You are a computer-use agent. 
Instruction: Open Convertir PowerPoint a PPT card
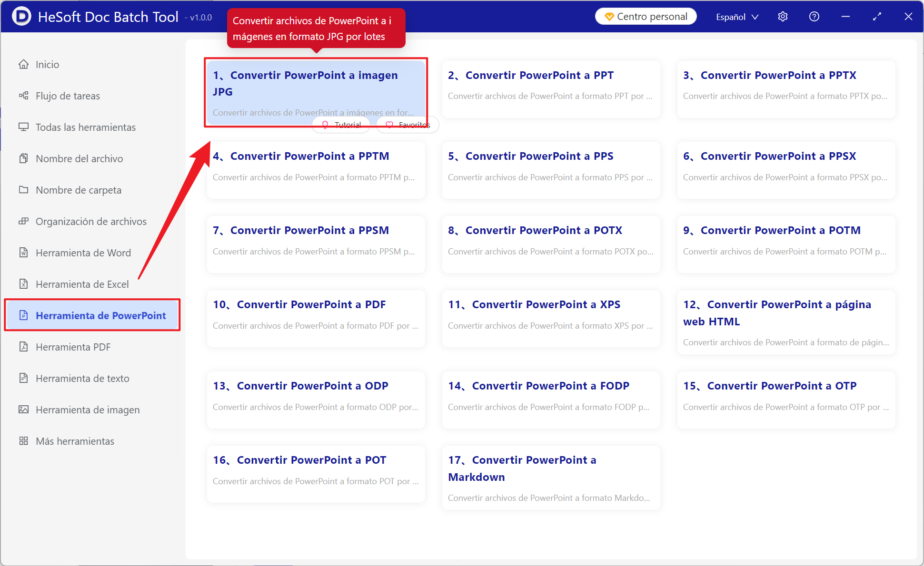(x=551, y=89)
